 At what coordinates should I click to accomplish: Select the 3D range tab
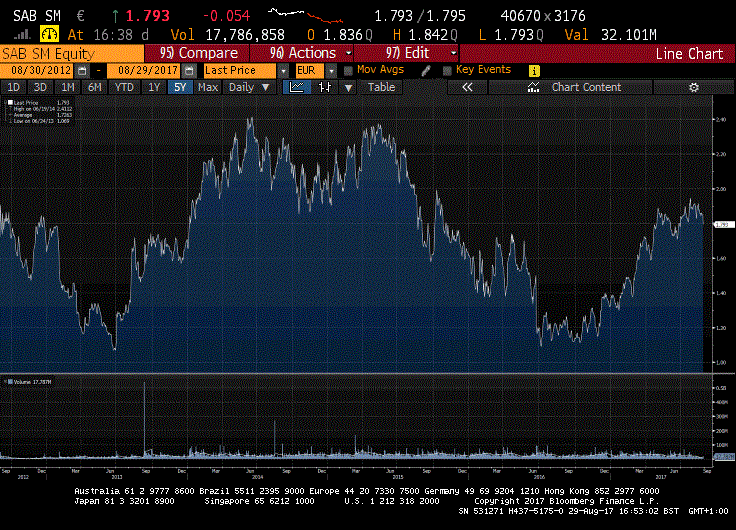click(40, 87)
